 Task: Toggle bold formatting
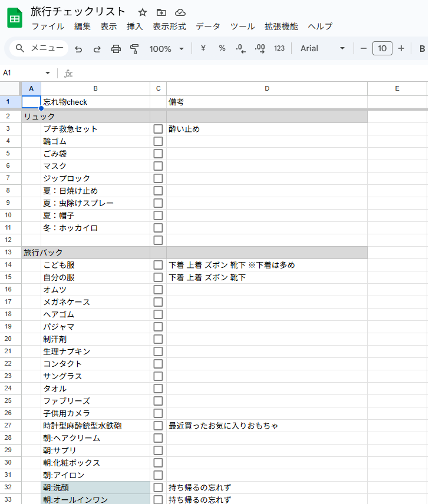tap(423, 48)
